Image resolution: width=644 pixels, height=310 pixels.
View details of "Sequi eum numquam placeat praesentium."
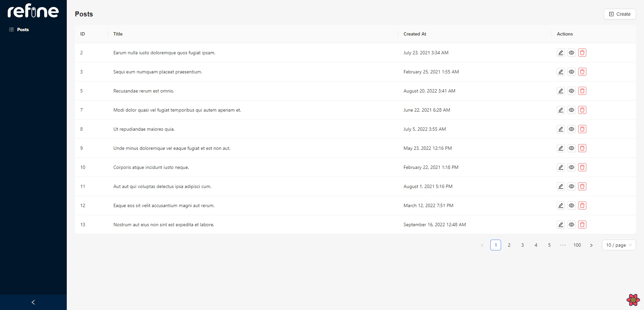click(572, 72)
